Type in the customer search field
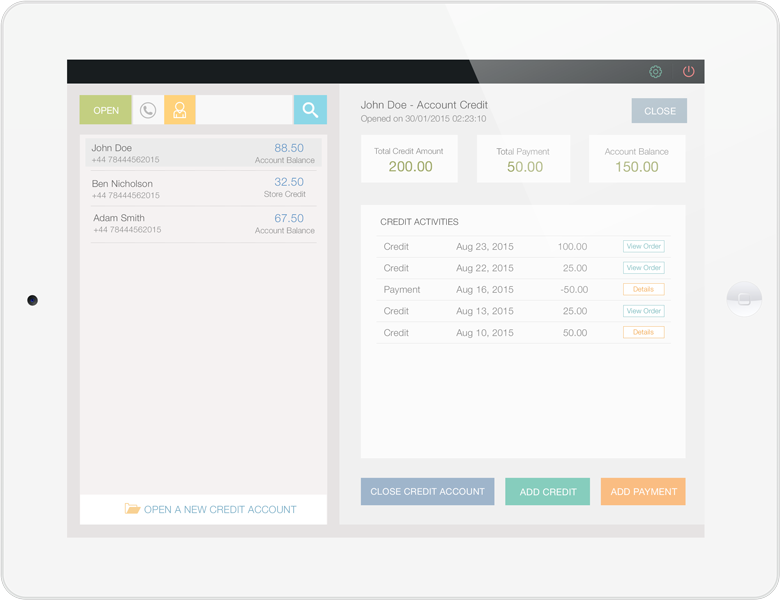Image resolution: width=780 pixels, height=600 pixels. click(244, 110)
